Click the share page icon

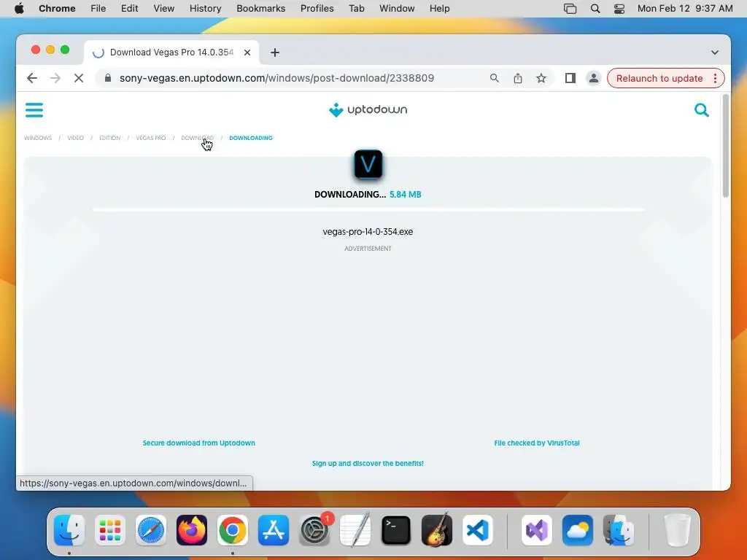[x=518, y=78]
